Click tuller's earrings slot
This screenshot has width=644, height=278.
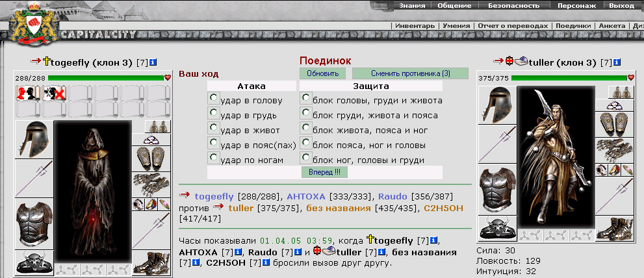click(620, 92)
